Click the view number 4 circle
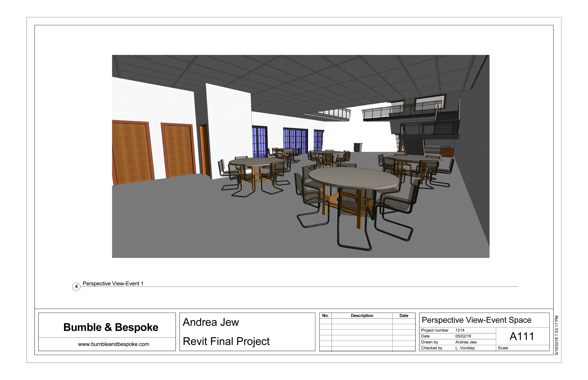 (76, 287)
